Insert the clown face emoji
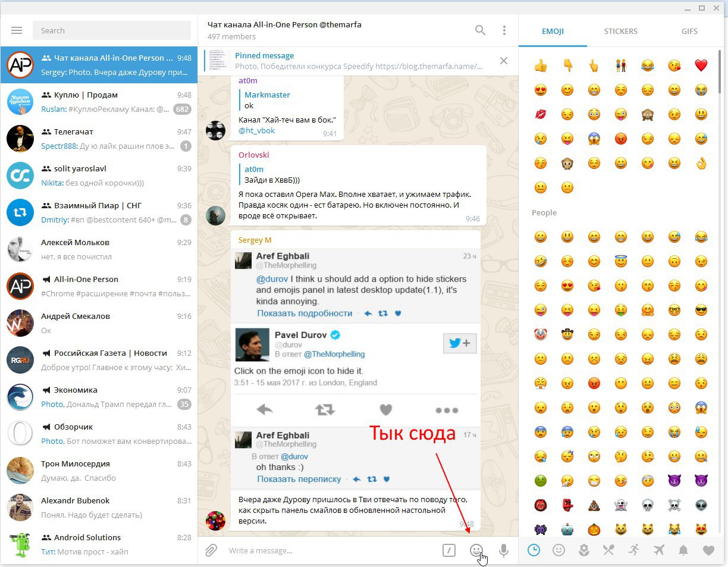 pyautogui.click(x=541, y=334)
